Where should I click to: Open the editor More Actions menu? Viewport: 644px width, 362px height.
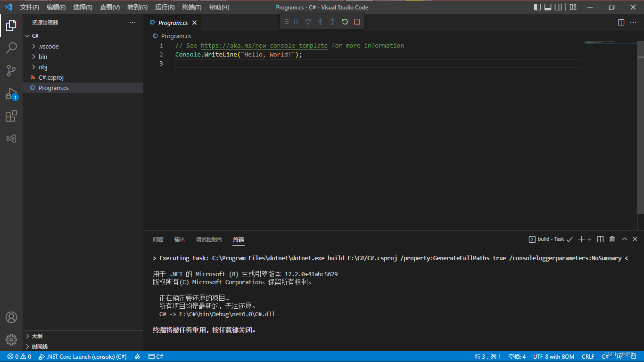click(x=633, y=23)
